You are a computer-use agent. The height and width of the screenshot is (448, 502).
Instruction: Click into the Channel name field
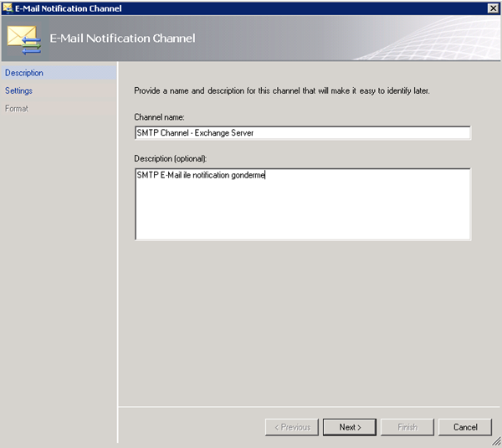click(303, 132)
